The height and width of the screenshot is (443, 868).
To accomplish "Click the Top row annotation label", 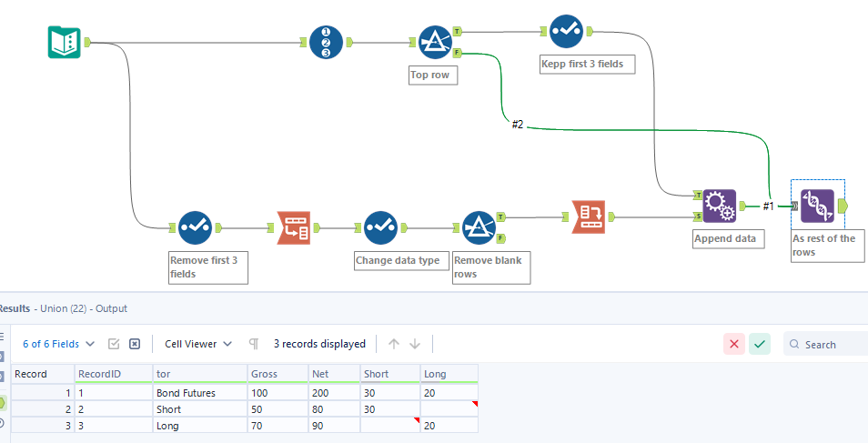I will point(433,75).
